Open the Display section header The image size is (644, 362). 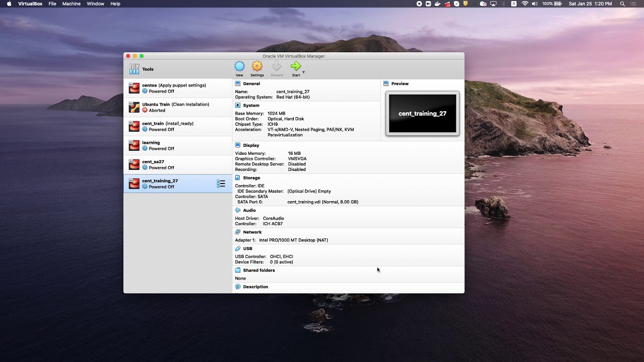(251, 145)
